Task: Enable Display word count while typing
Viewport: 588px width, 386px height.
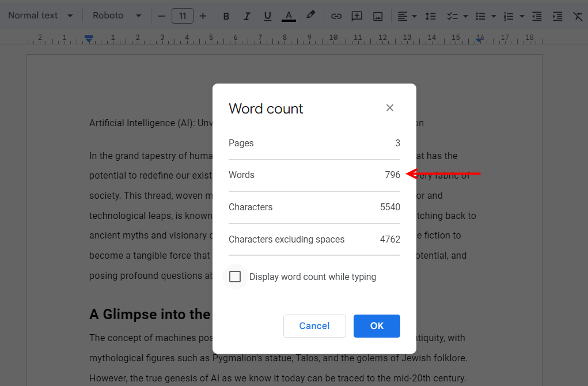Action: (235, 277)
